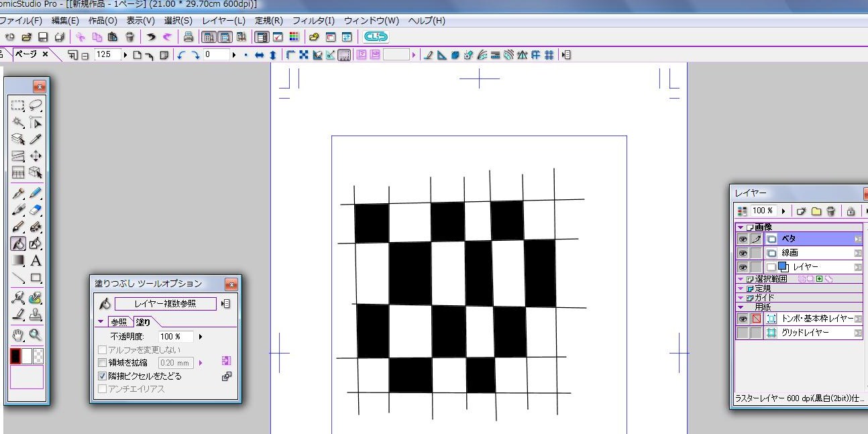This screenshot has height=434, width=868.
Task: Show the グリッドレイヤー visibility box
Action: click(x=743, y=333)
